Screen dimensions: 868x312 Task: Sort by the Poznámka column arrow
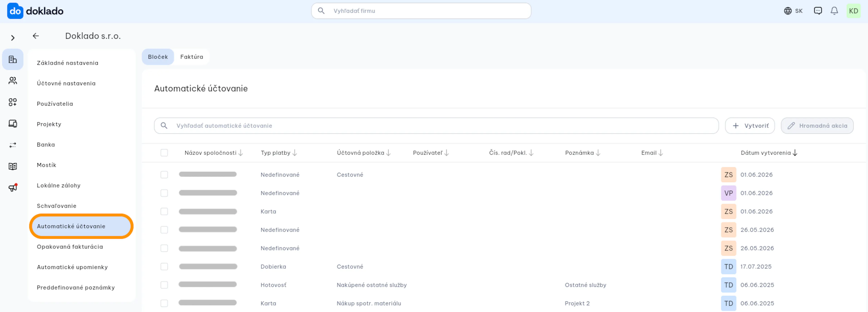coord(598,153)
